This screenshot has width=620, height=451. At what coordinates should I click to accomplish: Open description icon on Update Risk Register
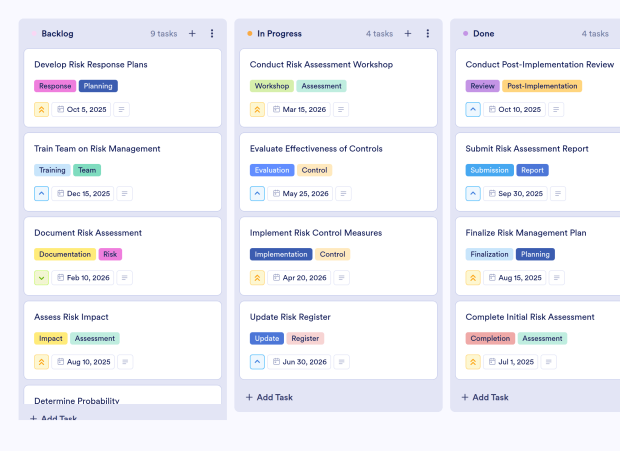(x=342, y=362)
